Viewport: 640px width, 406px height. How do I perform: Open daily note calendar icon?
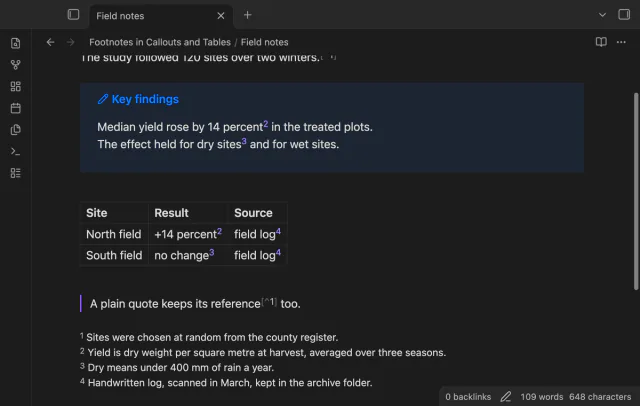point(16,108)
